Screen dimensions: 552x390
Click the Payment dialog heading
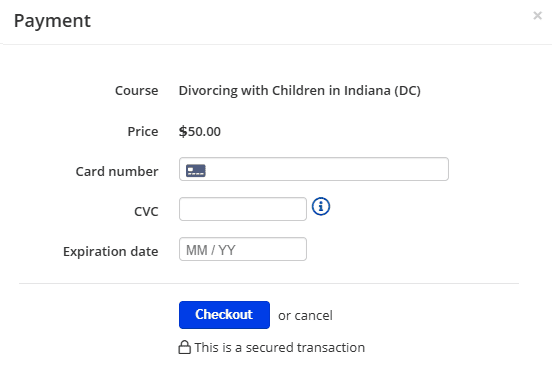(x=52, y=21)
